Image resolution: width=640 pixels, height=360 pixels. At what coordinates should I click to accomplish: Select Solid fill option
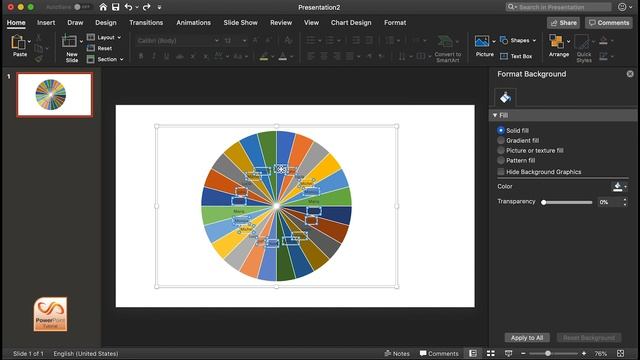pos(501,130)
